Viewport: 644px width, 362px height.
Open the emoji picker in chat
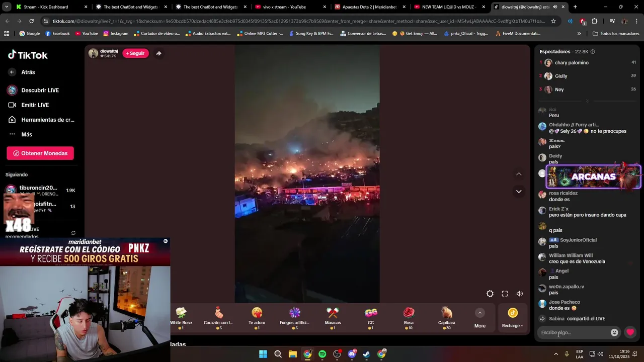pos(614,332)
